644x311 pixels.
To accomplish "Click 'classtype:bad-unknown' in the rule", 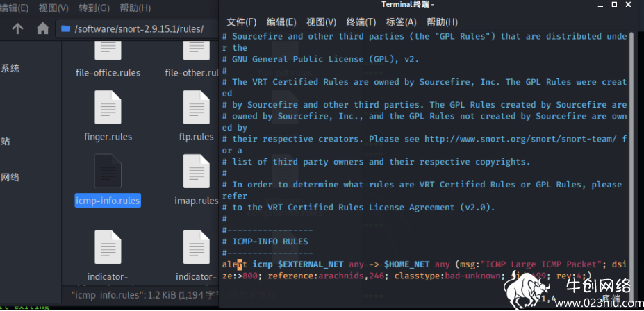I will coord(447,276).
